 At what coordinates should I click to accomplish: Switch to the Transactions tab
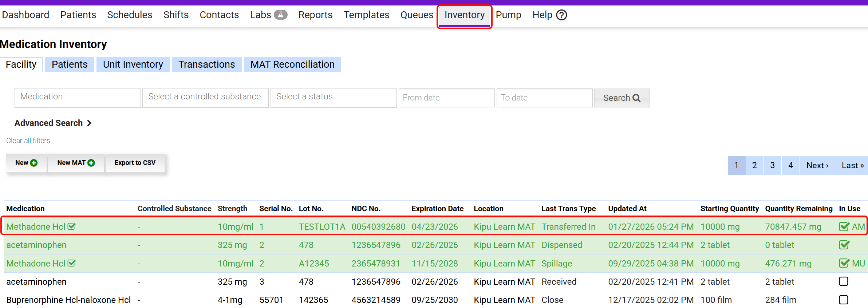(x=206, y=64)
